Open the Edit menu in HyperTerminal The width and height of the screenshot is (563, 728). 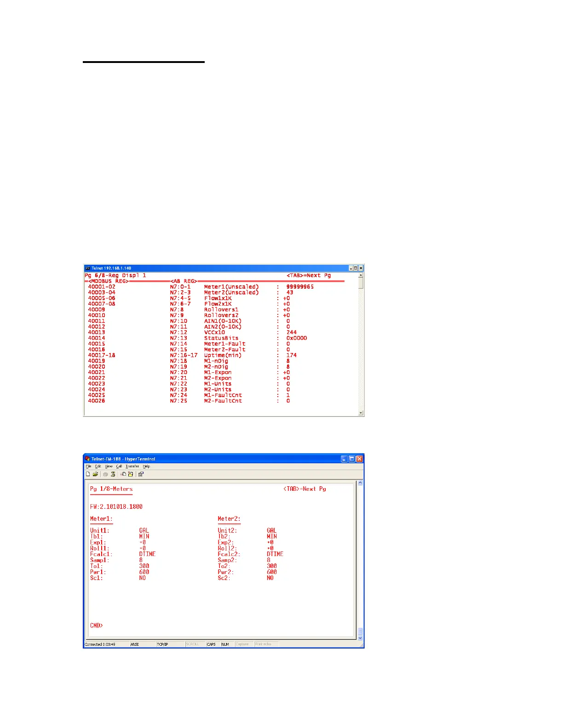coord(98,466)
